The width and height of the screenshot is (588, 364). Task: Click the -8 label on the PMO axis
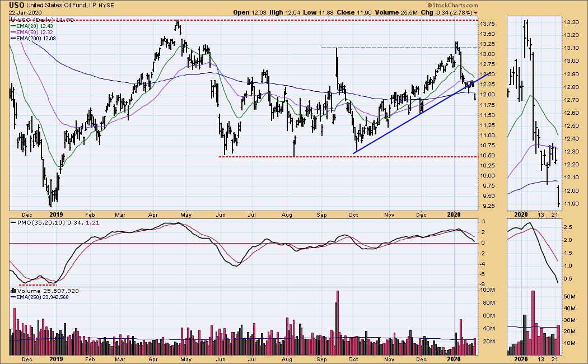point(483,284)
